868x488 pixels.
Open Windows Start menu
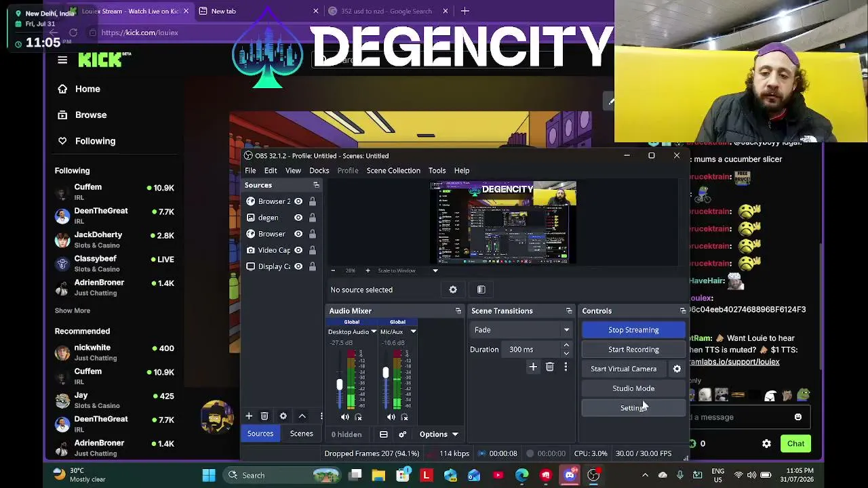tap(209, 475)
